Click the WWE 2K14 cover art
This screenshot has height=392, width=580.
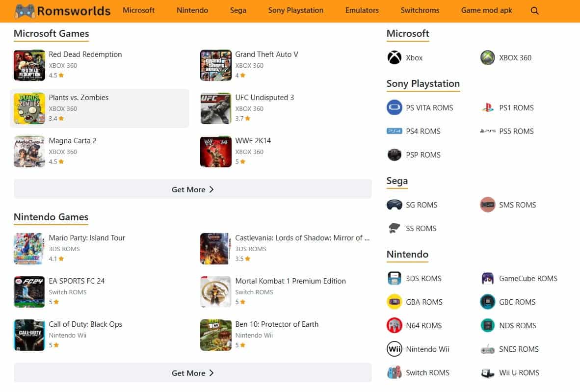(x=215, y=151)
